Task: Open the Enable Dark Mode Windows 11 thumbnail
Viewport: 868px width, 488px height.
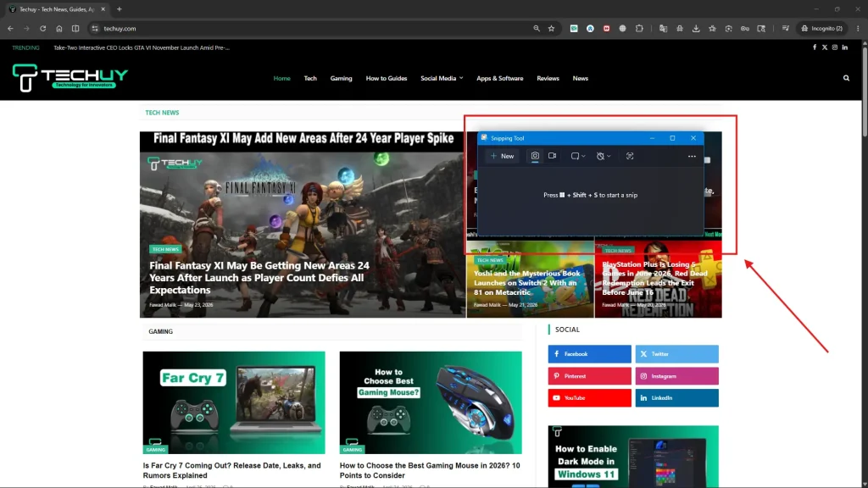Action: pyautogui.click(x=633, y=457)
